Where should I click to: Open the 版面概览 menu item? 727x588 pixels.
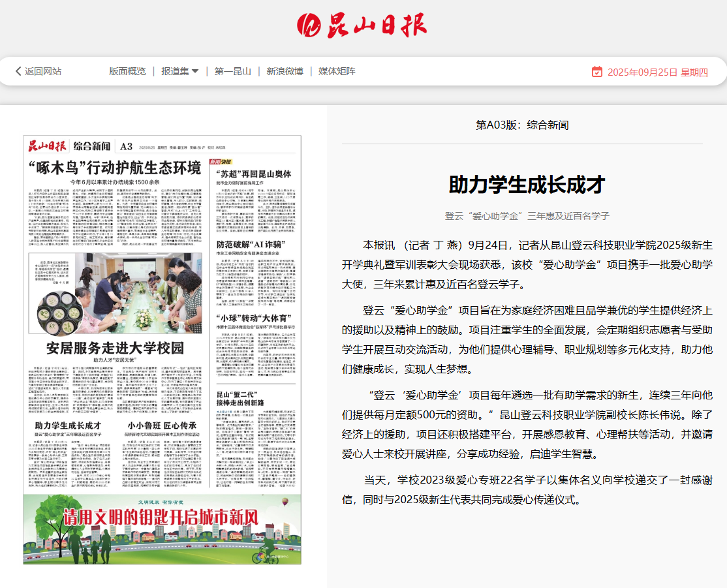[127, 72]
